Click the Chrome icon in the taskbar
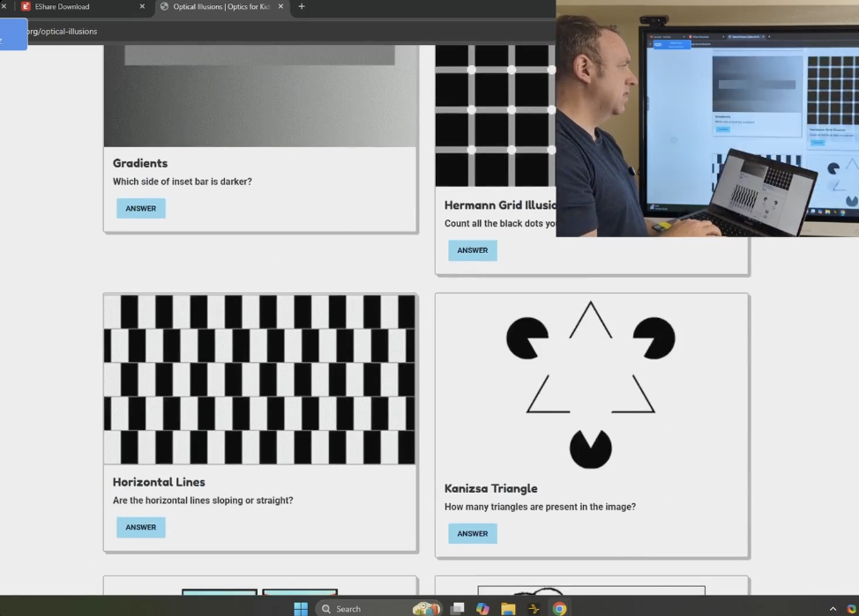 [x=559, y=608]
